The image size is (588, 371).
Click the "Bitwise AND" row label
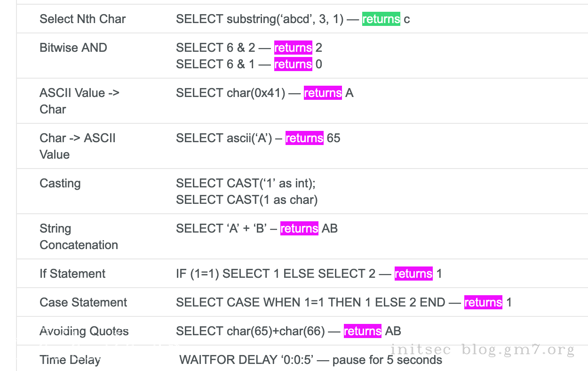[x=73, y=48]
